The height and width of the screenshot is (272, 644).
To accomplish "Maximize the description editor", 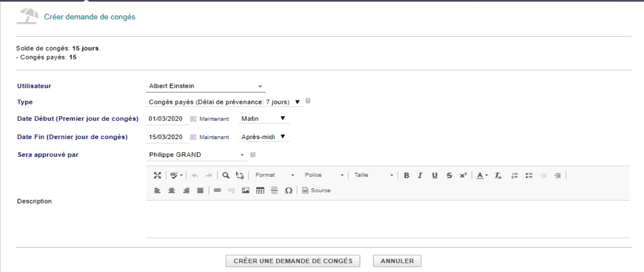I will pyautogui.click(x=158, y=175).
